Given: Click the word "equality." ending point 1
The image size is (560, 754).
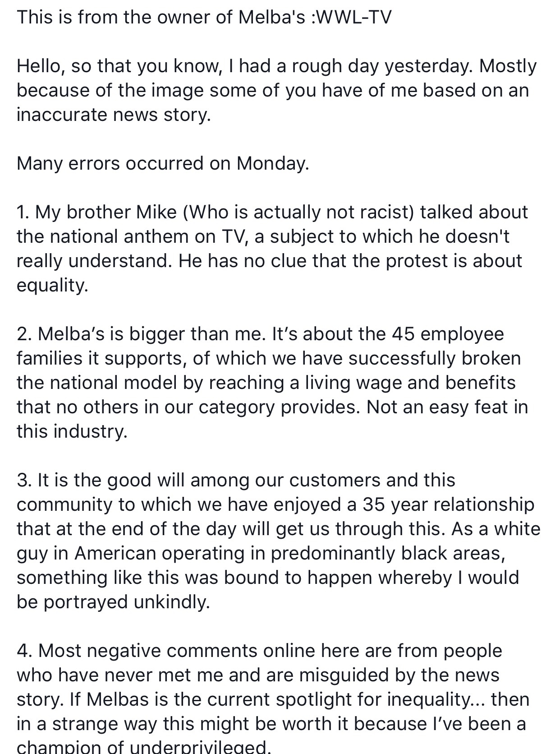Looking at the screenshot, I should click(x=52, y=286).
